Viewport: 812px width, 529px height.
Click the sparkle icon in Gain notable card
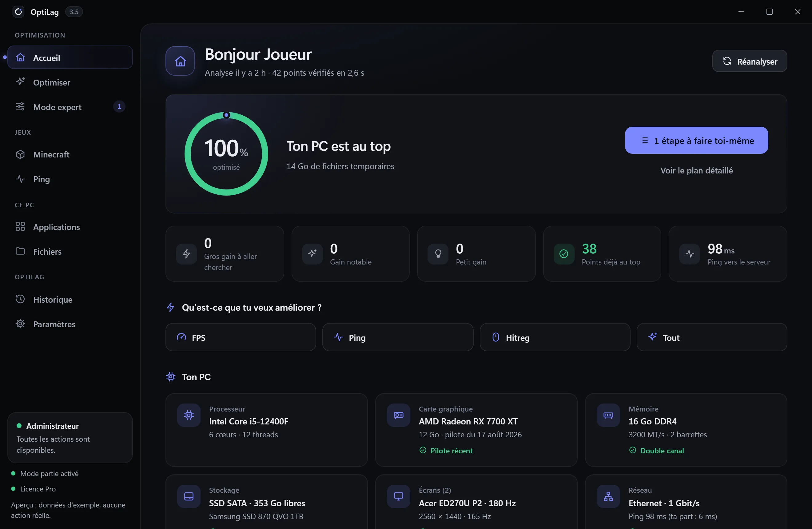pyautogui.click(x=312, y=254)
